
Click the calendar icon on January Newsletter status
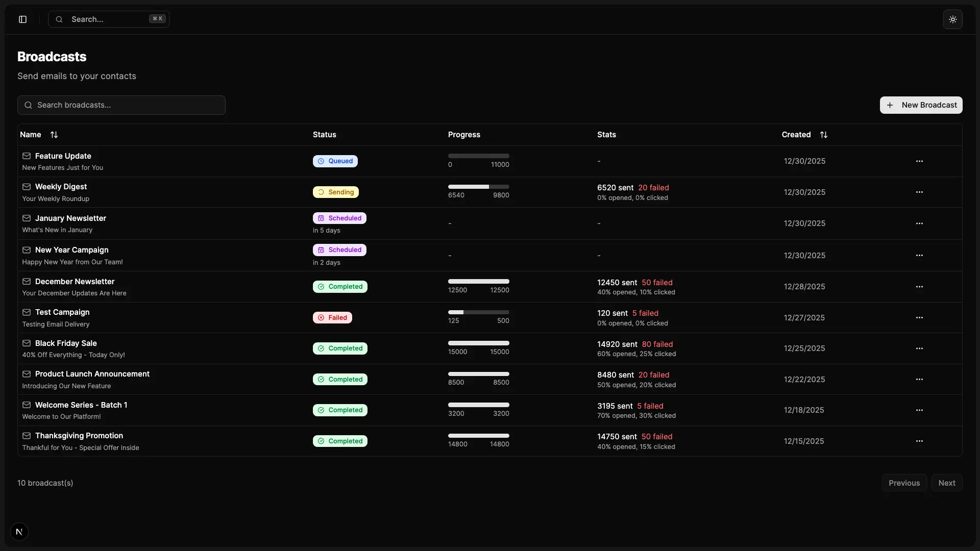(321, 218)
